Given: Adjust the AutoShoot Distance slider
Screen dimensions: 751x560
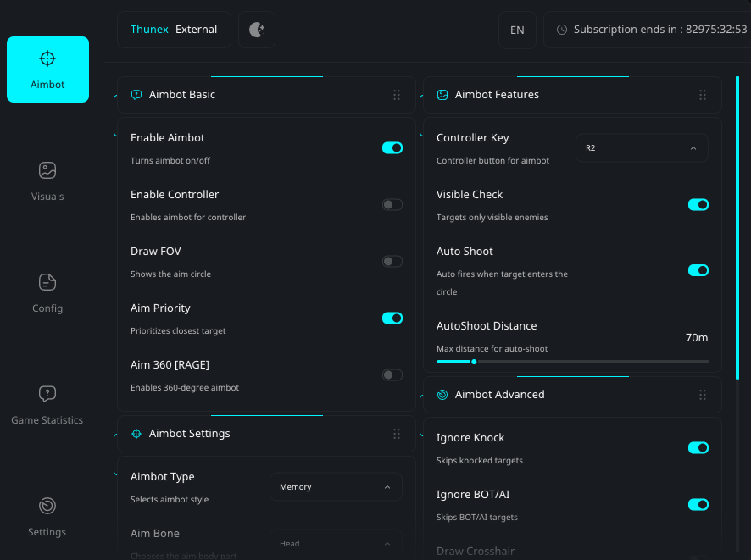Looking at the screenshot, I should 474,362.
